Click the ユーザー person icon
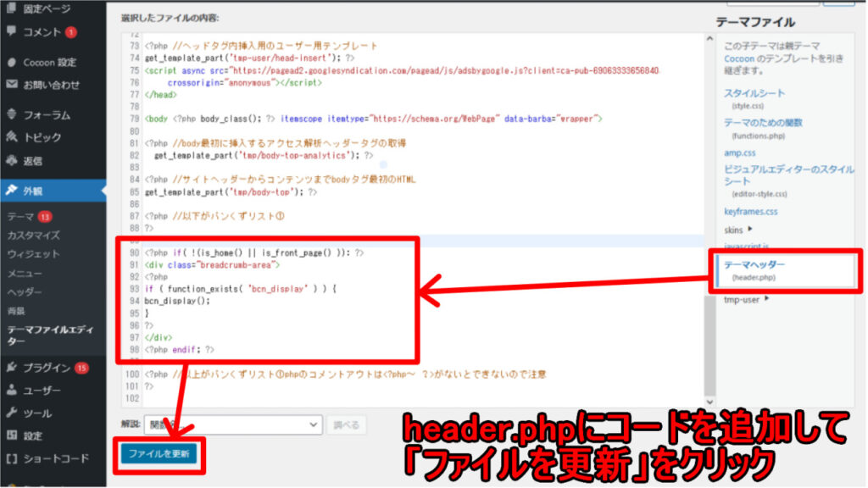 pyautogui.click(x=11, y=390)
